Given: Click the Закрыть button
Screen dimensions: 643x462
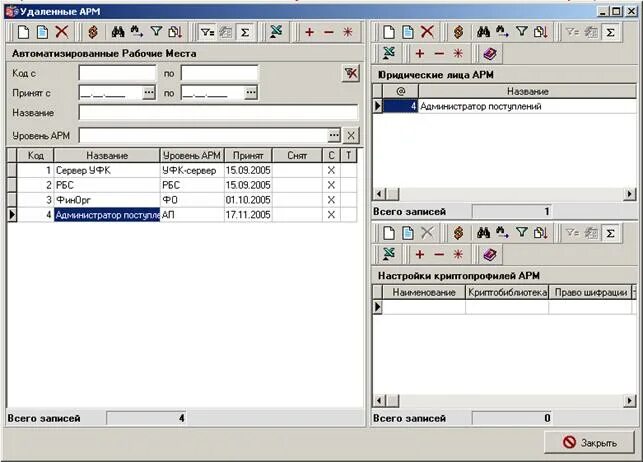Looking at the screenshot, I should [x=589, y=443].
